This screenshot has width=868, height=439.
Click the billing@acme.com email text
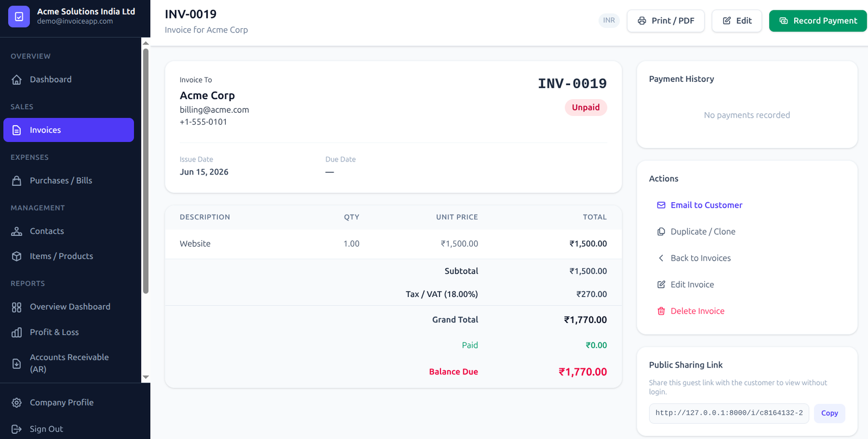[x=214, y=109]
